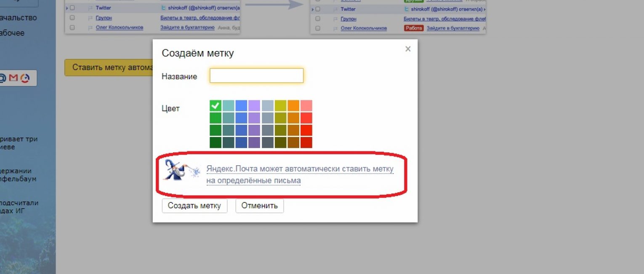The width and height of the screenshot is (644, 274).
Task: Open Зайдите в бухгалтерию message in left example list
Action: click(x=187, y=27)
